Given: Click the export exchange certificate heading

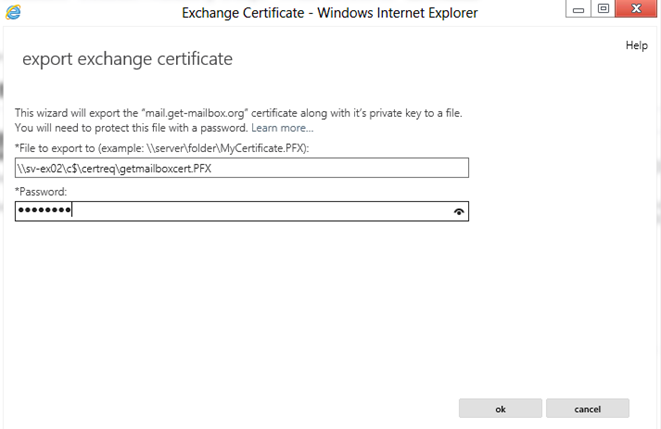Looking at the screenshot, I should (x=127, y=59).
